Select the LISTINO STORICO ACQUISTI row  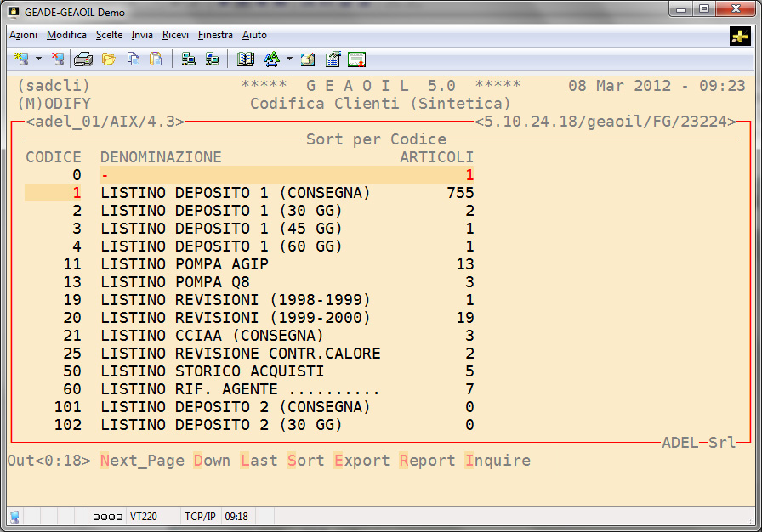click(212, 371)
